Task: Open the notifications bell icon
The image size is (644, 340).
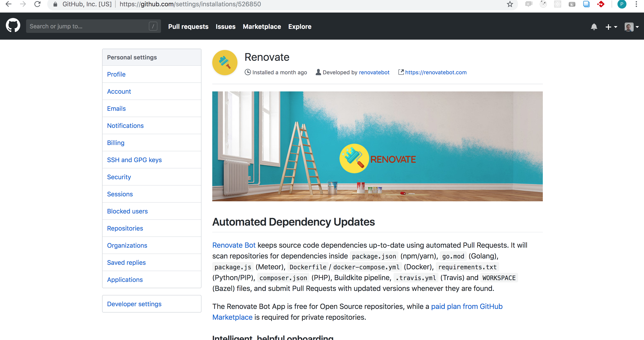Action: point(594,27)
